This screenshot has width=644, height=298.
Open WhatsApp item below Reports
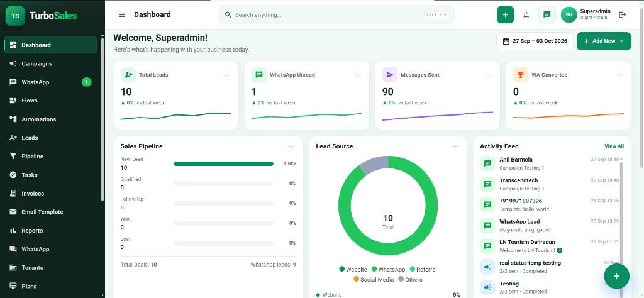click(x=50, y=249)
